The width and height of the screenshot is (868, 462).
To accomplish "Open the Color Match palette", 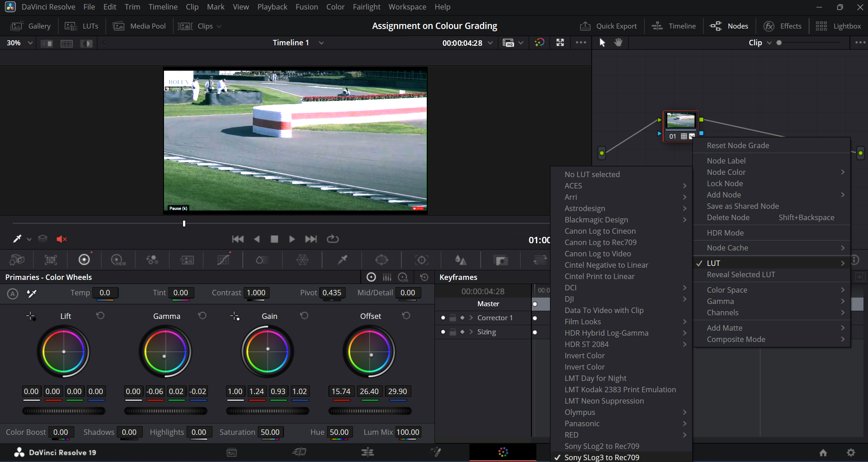I will pyautogui.click(x=50, y=260).
